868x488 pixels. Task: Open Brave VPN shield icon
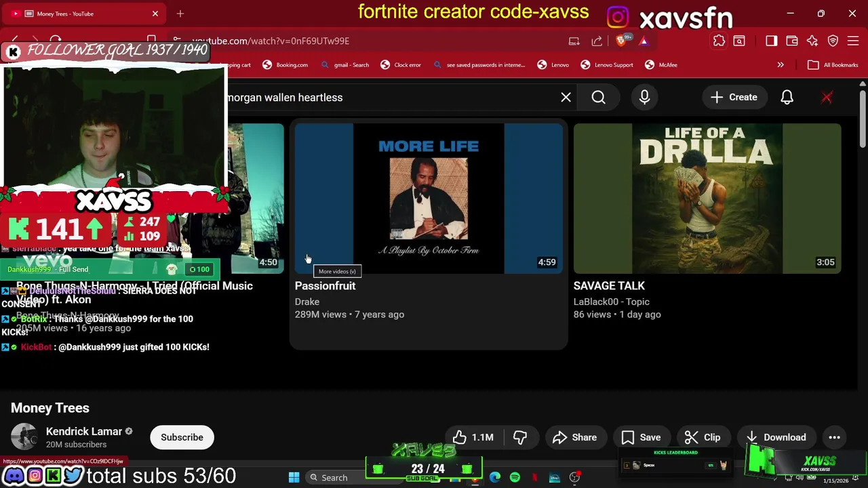click(833, 41)
